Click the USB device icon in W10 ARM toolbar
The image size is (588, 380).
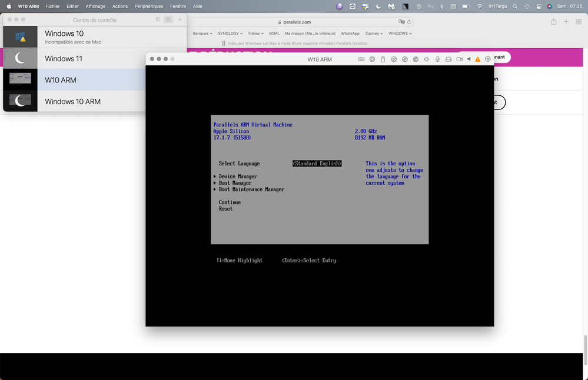(x=383, y=59)
